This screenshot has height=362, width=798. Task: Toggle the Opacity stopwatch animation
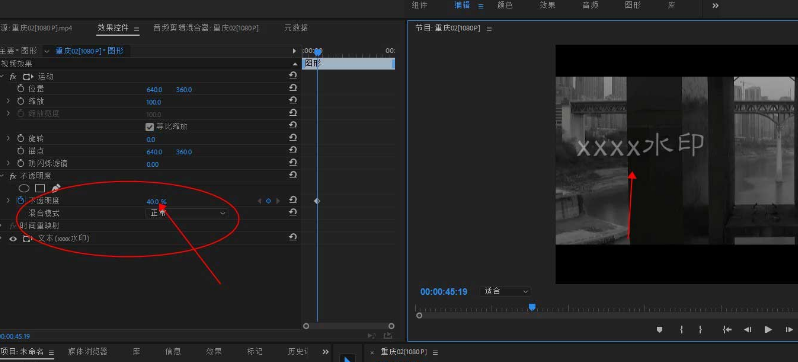click(x=21, y=201)
